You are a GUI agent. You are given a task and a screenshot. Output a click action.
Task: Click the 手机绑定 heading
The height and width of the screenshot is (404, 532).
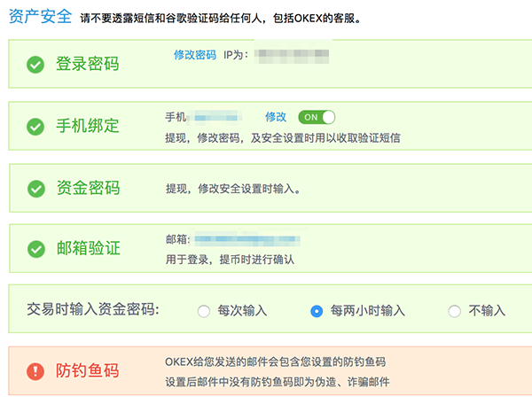point(88,126)
